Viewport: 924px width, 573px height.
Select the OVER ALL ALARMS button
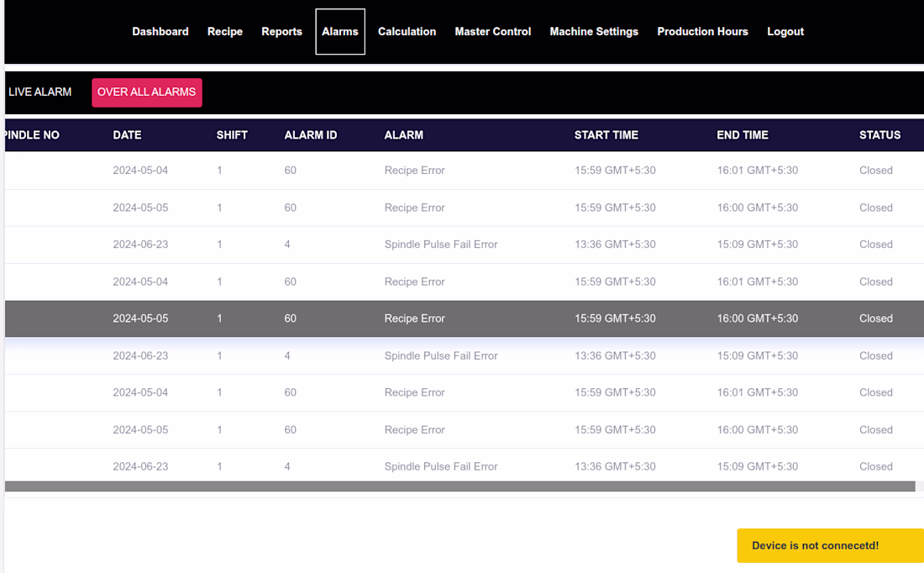(147, 92)
